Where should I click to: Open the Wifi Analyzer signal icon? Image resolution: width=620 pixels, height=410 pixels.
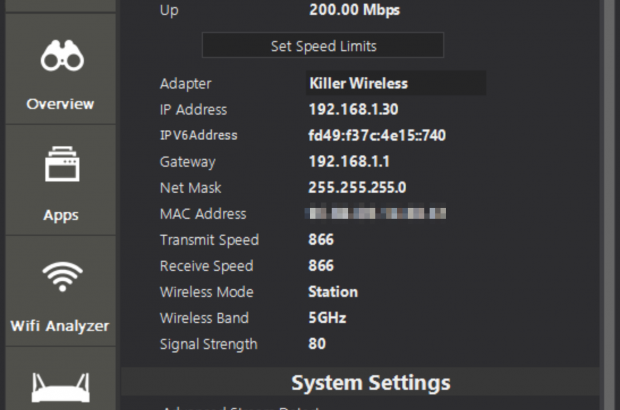(61, 275)
